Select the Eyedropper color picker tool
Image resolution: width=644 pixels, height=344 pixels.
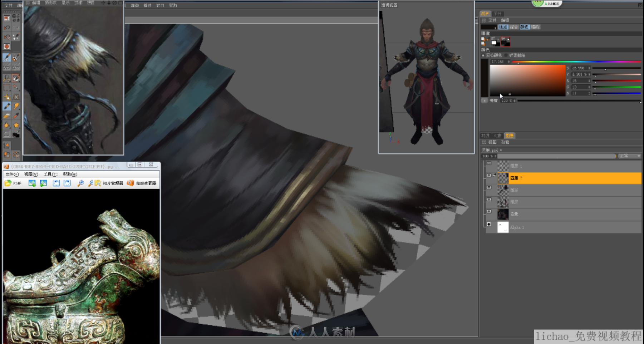(16, 116)
